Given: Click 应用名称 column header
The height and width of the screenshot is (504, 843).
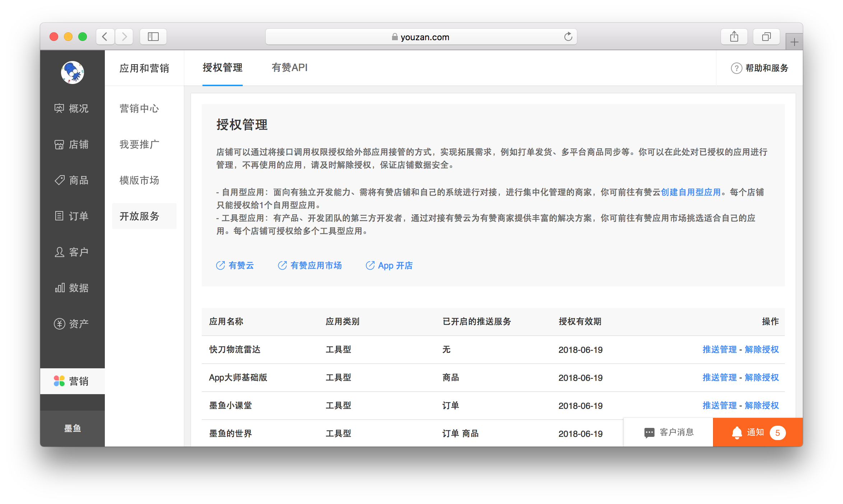Looking at the screenshot, I should tap(226, 321).
